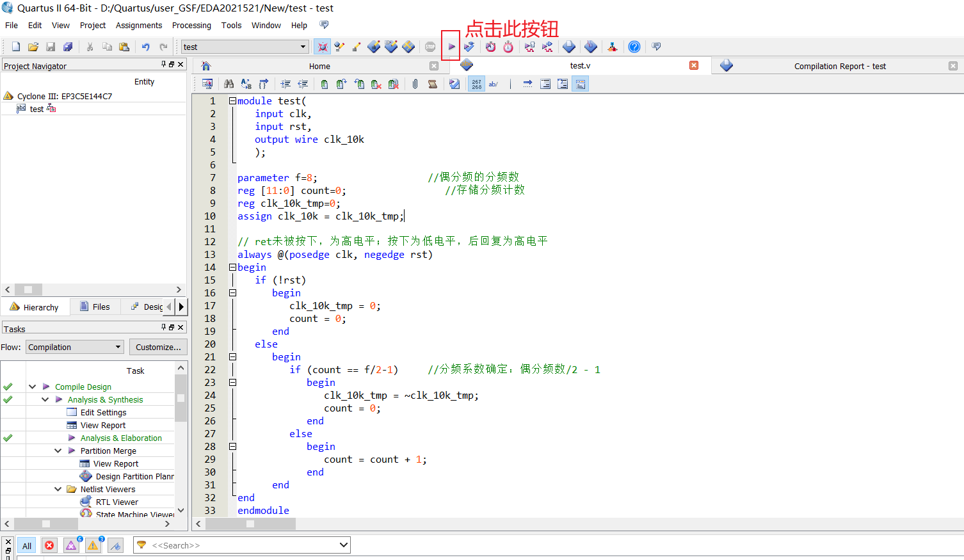Collapse code fold at line 14 begin

coord(232,267)
